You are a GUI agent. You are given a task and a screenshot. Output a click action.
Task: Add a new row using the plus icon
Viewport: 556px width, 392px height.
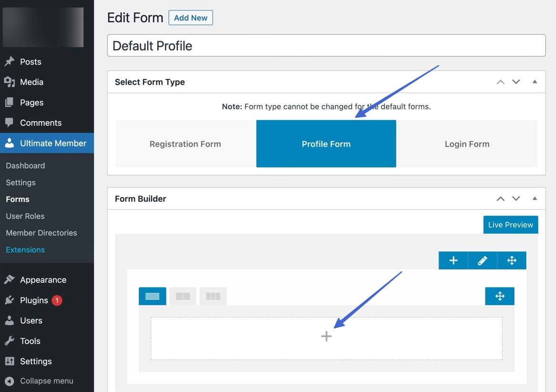[453, 260]
